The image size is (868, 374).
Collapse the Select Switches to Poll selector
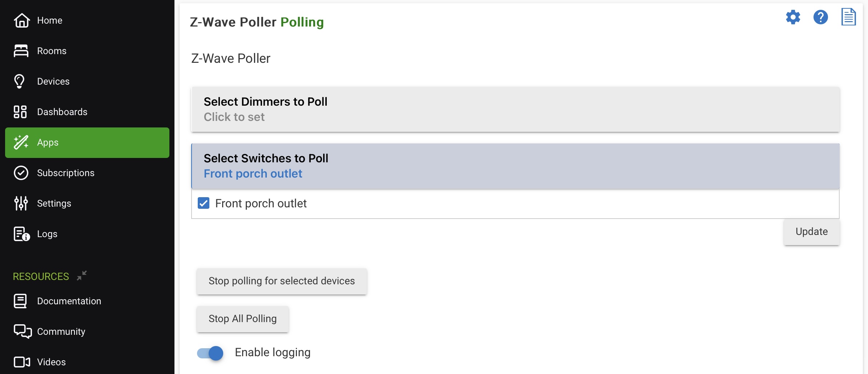tap(515, 166)
